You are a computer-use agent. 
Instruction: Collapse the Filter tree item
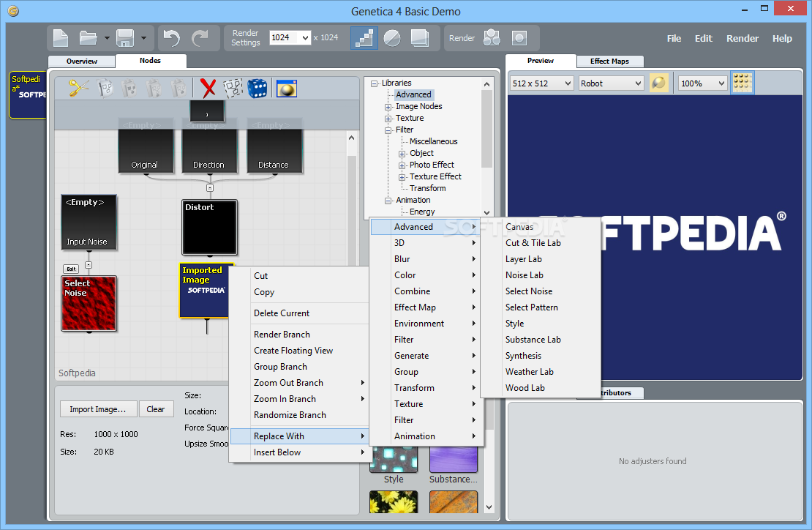[388, 130]
